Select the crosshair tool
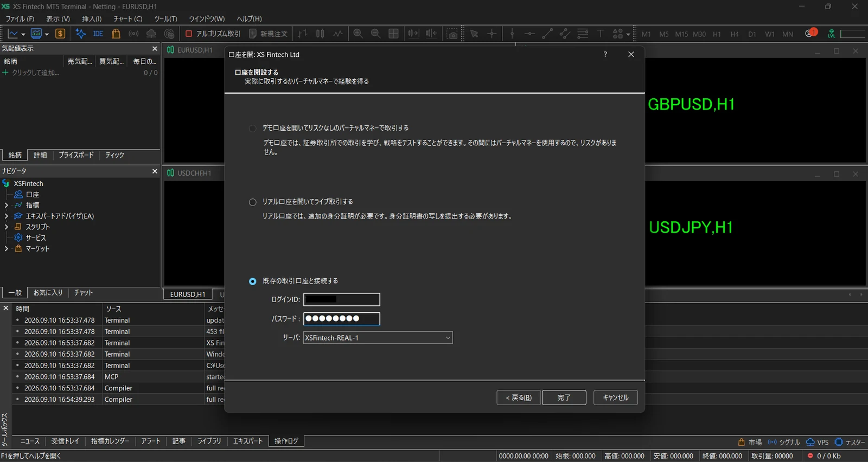This screenshot has height=462, width=868. click(x=492, y=34)
